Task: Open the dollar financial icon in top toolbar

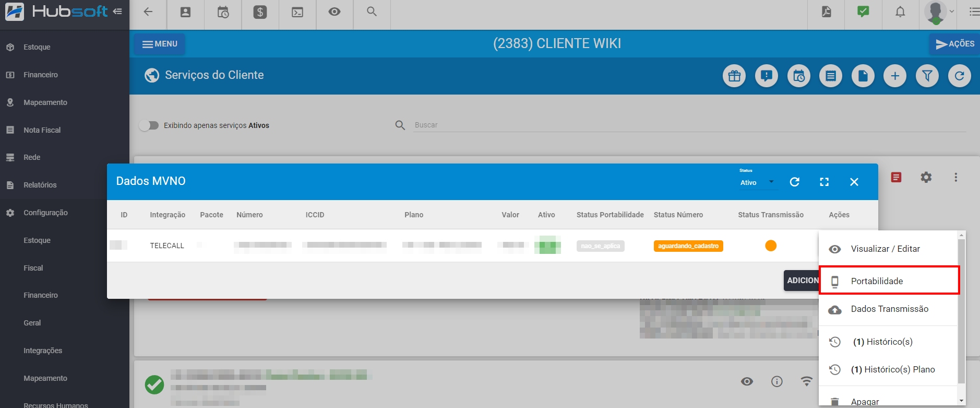Action: 260,12
